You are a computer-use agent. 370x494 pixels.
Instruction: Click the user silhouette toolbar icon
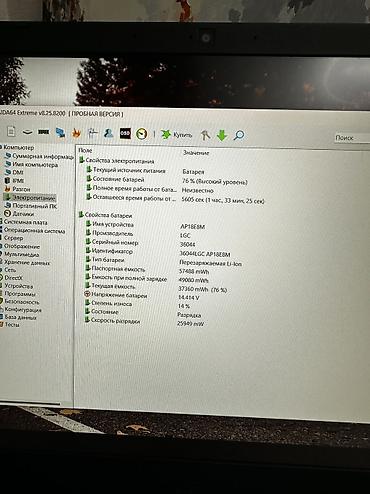coord(108,133)
